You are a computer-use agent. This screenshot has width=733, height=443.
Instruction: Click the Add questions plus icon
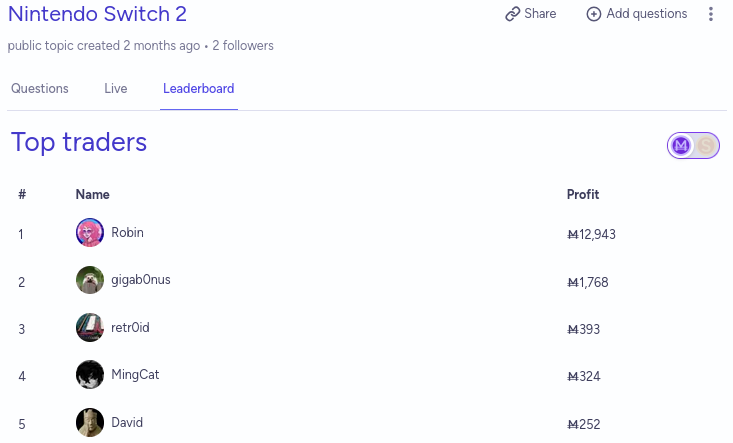pyautogui.click(x=594, y=14)
